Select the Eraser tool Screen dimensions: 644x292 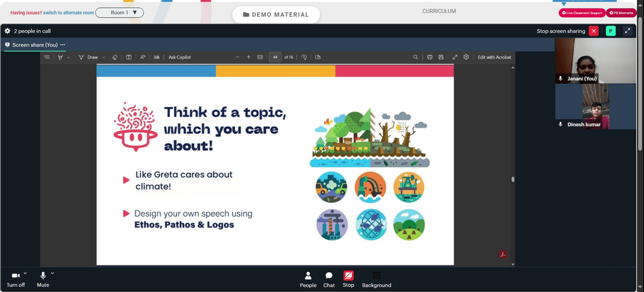pyautogui.click(x=115, y=57)
